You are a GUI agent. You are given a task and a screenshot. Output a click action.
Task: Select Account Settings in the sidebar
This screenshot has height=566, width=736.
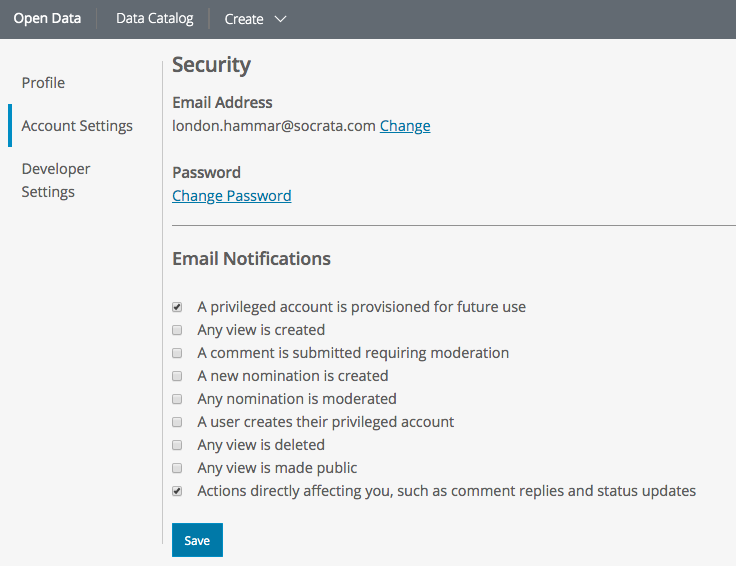pyautogui.click(x=77, y=126)
